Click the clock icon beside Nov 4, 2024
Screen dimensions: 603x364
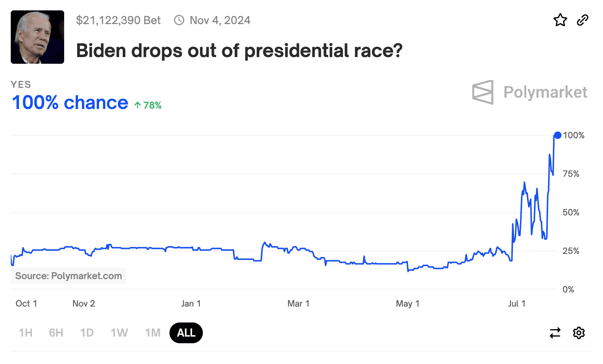pos(179,20)
